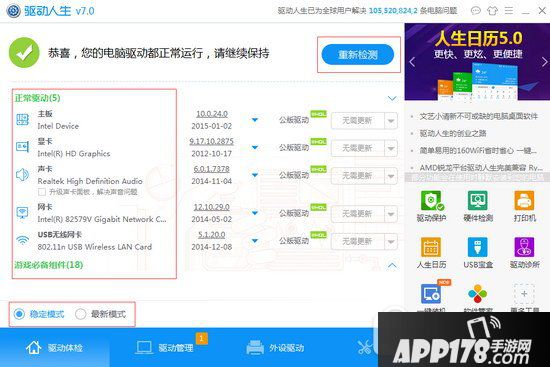The height and width of the screenshot is (367, 550).
Task: Open 无需更新 dropdown for 主板
Action: pyautogui.click(x=391, y=121)
